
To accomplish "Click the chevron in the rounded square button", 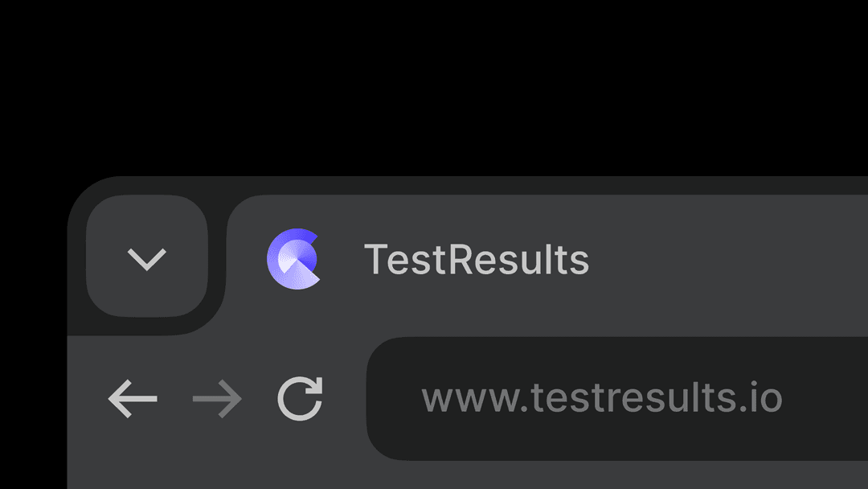I will 146,259.
